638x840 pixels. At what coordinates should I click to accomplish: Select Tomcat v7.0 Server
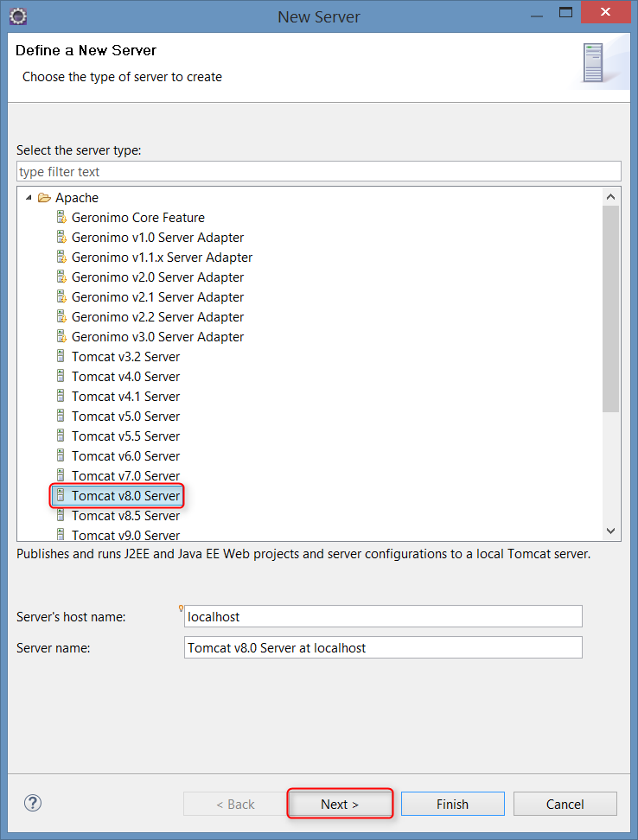(x=126, y=475)
